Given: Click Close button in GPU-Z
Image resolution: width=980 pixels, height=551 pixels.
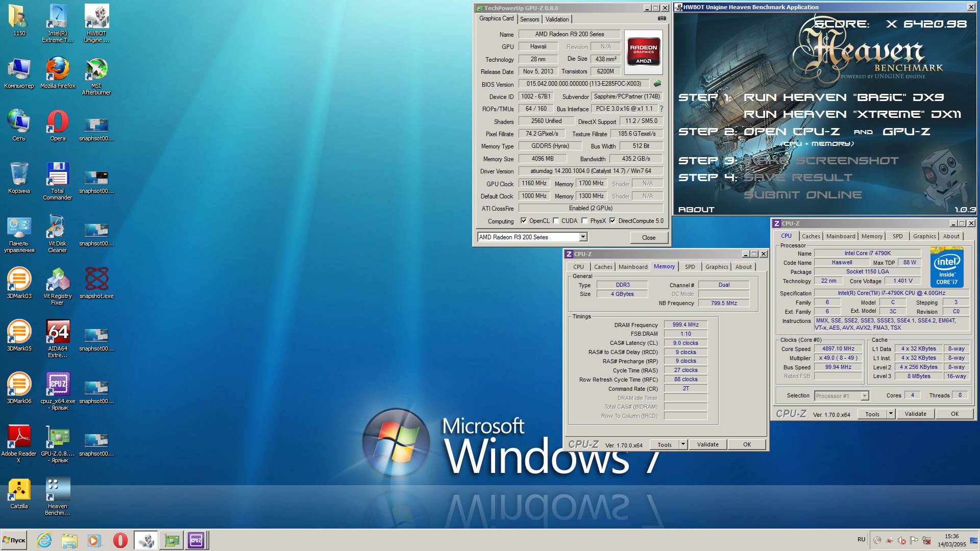Looking at the screenshot, I should [x=649, y=237].
